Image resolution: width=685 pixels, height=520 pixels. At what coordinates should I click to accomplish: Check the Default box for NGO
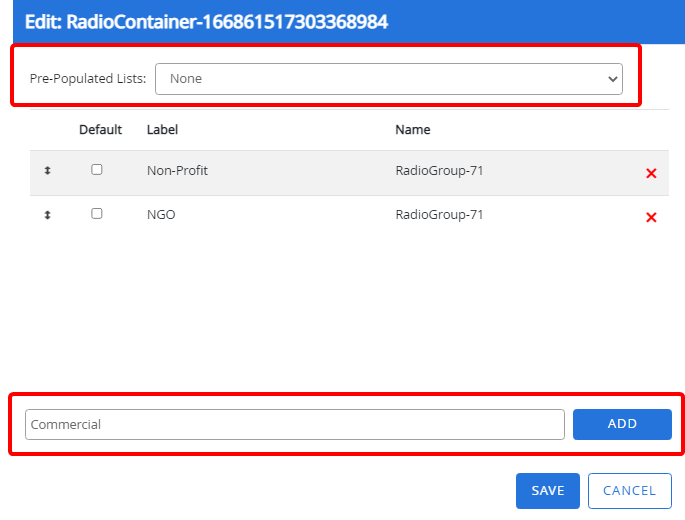pyautogui.click(x=97, y=214)
